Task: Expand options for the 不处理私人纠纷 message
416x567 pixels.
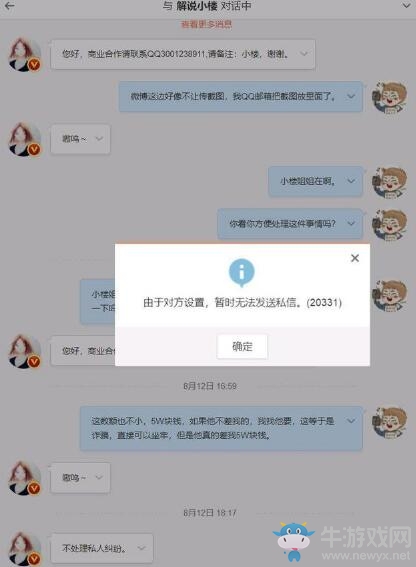Action: (142, 548)
